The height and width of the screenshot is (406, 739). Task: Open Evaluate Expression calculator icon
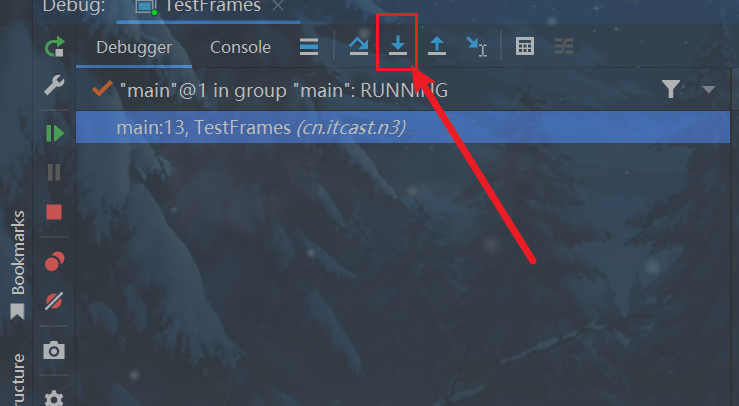click(525, 46)
